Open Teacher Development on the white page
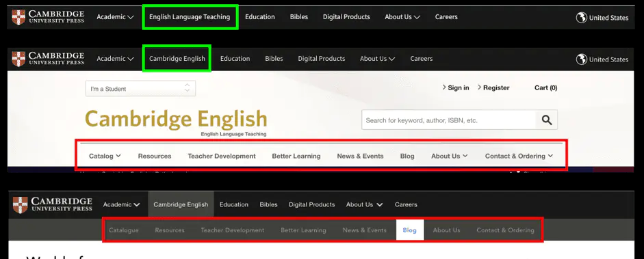644x259 pixels. 222,156
